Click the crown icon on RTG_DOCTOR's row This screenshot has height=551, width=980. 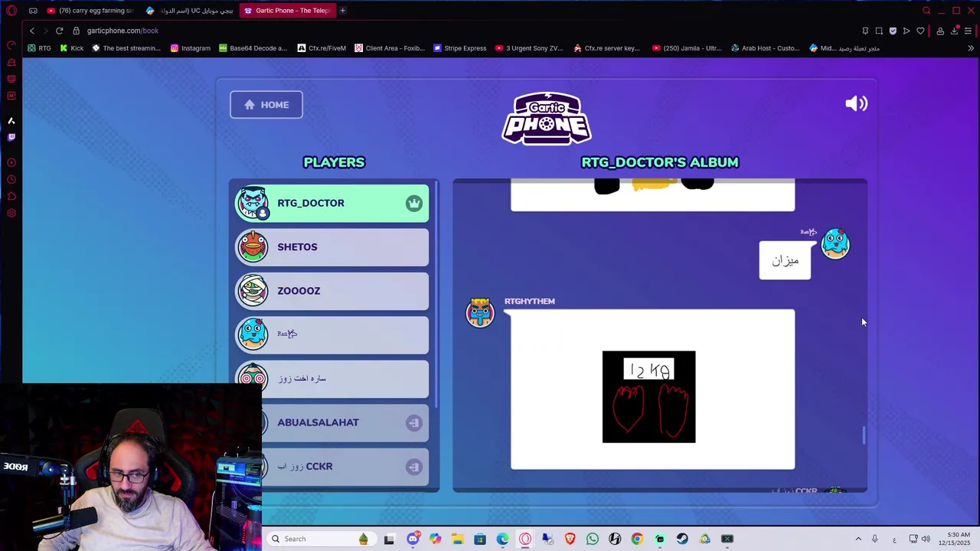pos(414,204)
